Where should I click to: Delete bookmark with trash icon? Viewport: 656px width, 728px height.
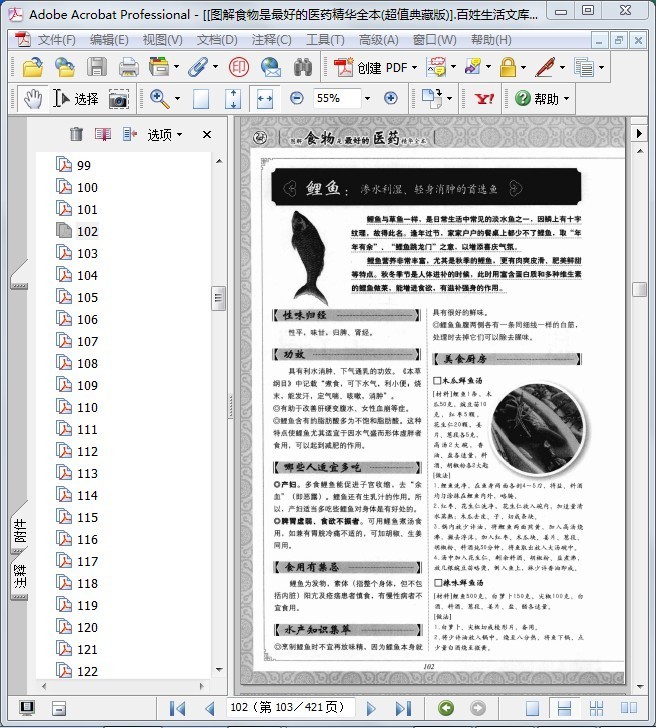coord(76,134)
